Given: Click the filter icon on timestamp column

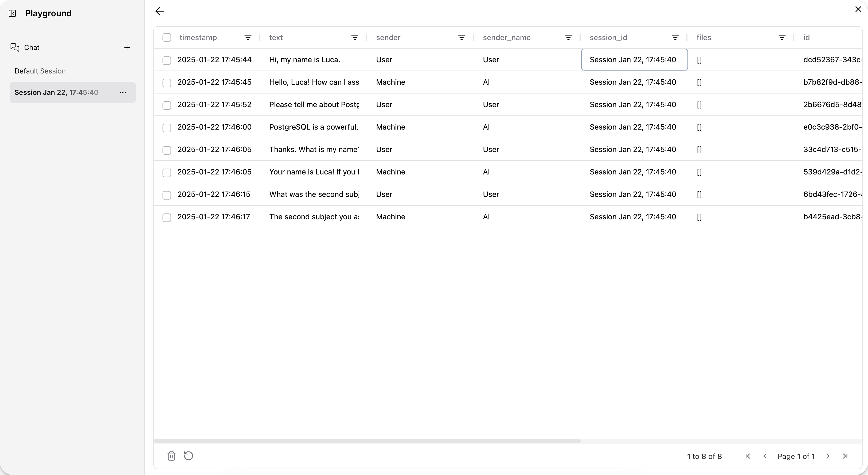Looking at the screenshot, I should (x=248, y=37).
